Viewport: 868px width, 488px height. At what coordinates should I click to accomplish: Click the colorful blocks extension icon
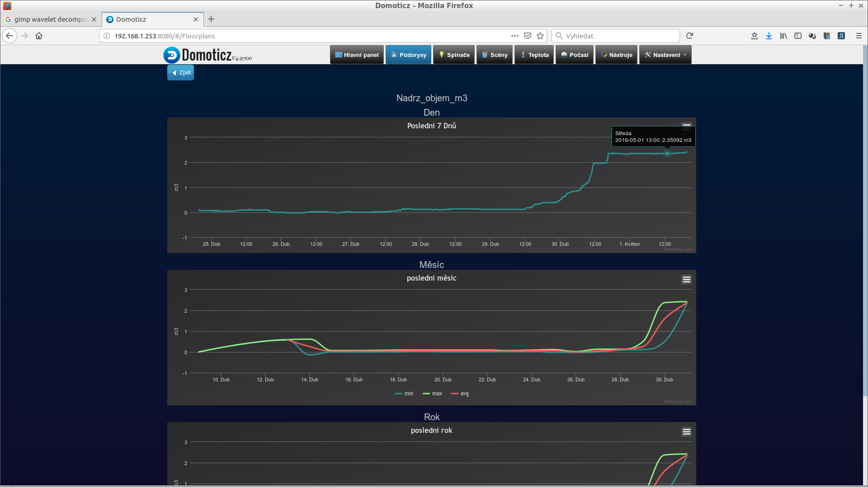[827, 36]
